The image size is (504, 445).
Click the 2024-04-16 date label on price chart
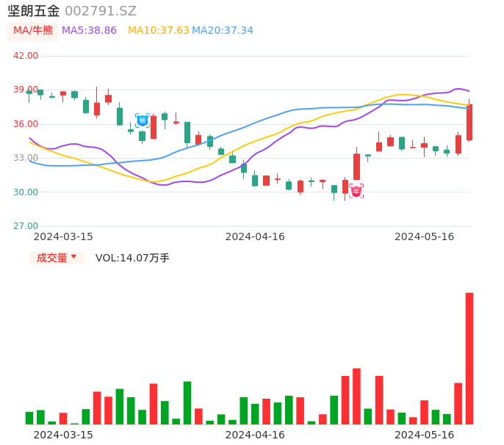click(x=255, y=236)
